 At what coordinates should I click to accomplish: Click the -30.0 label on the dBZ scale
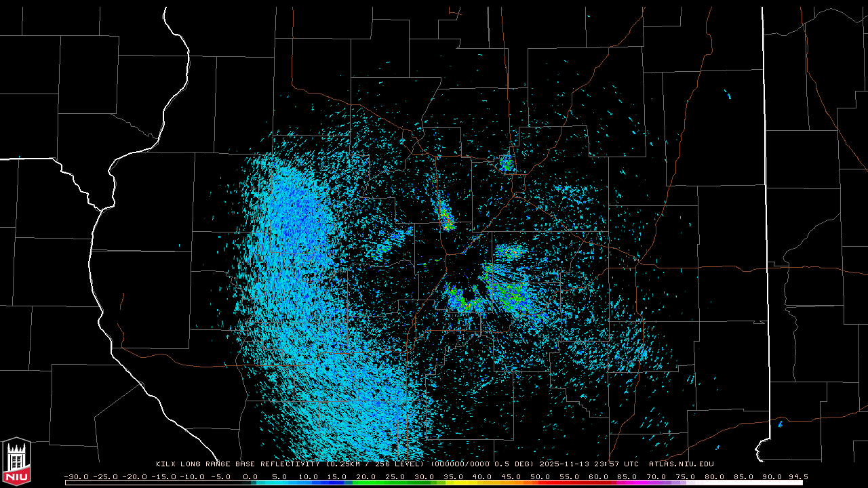pyautogui.click(x=76, y=476)
